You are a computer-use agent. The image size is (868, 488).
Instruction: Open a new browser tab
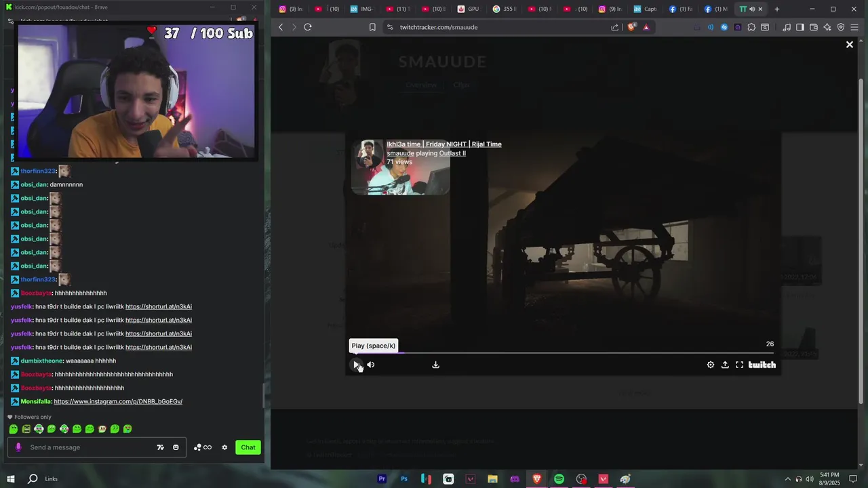(777, 9)
